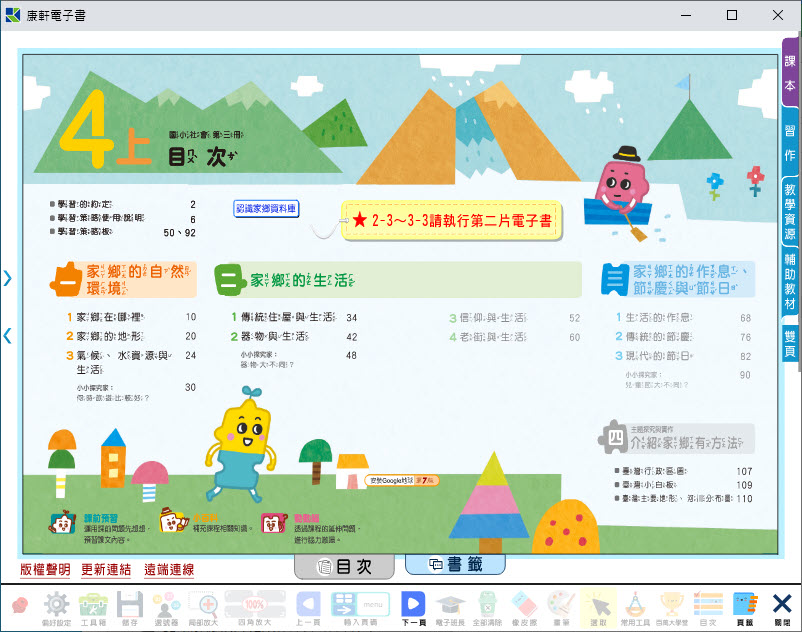The height and width of the screenshot is (632, 802).
Task: Expand left panel with upper chevron arrow
Action: tap(8, 279)
